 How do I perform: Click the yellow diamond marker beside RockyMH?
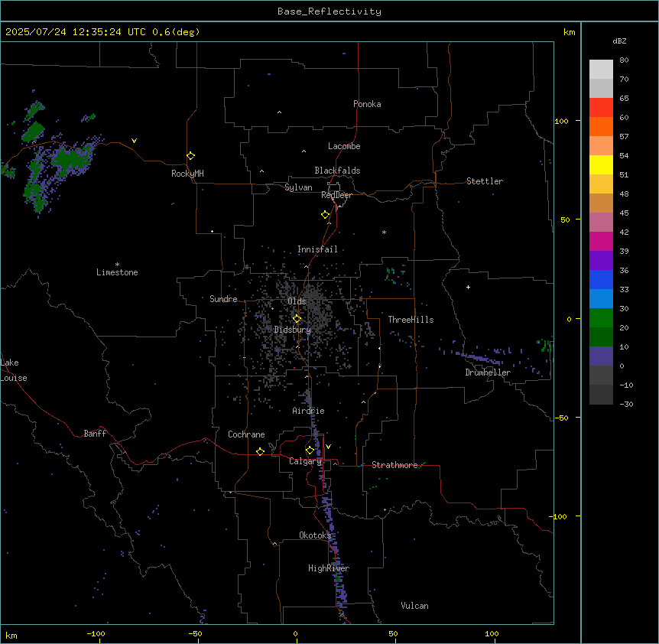[x=190, y=156]
